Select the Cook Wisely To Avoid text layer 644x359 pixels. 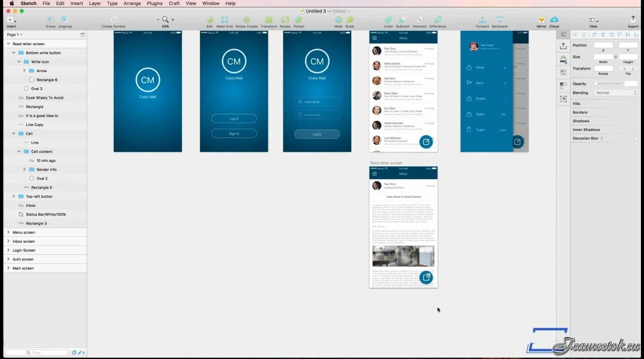44,98
